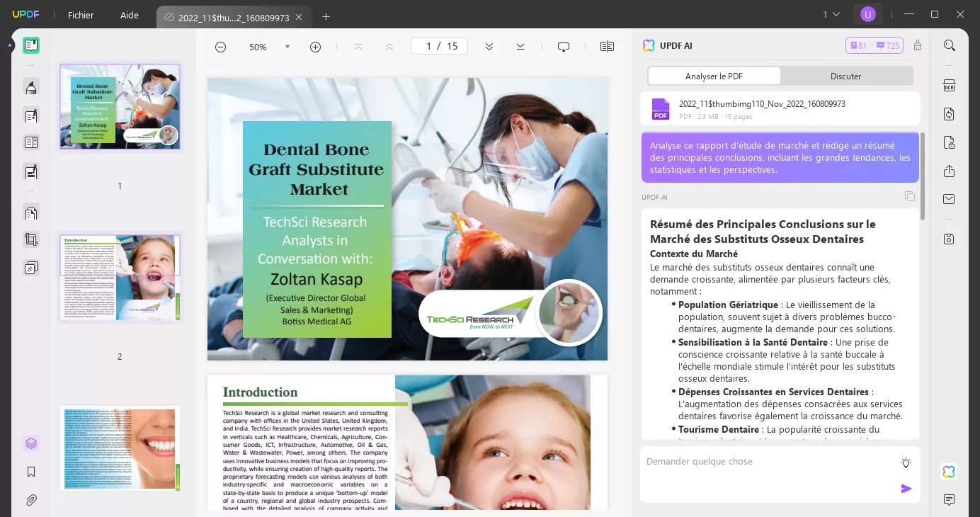
Task: Open the OCR text recognition tool
Action: (949, 86)
